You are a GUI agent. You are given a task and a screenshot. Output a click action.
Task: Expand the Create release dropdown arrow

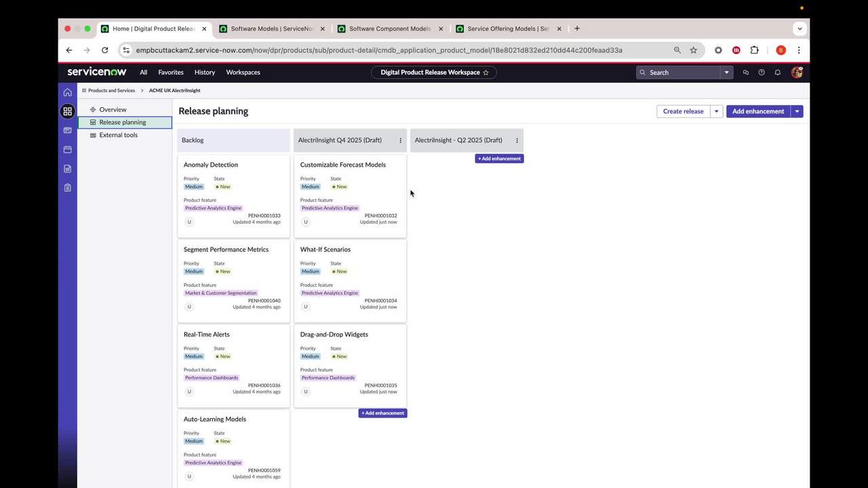(x=716, y=111)
